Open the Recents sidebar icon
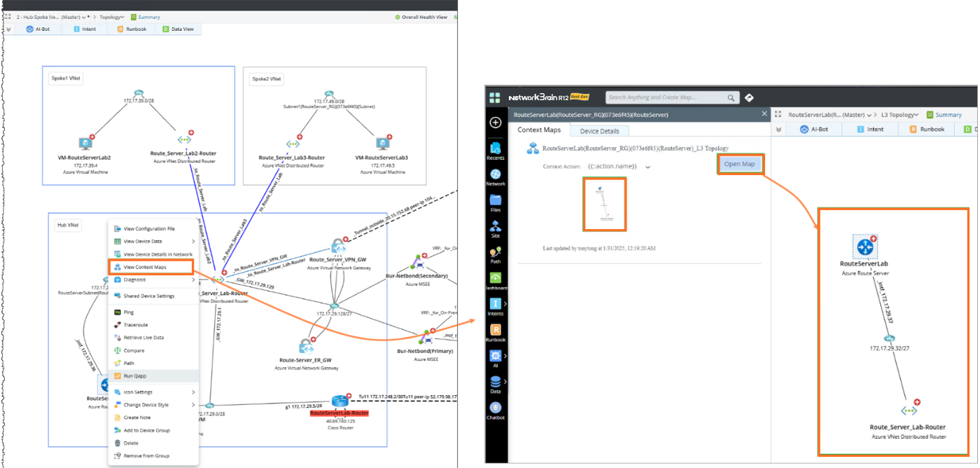The height and width of the screenshot is (468, 980). point(496,151)
